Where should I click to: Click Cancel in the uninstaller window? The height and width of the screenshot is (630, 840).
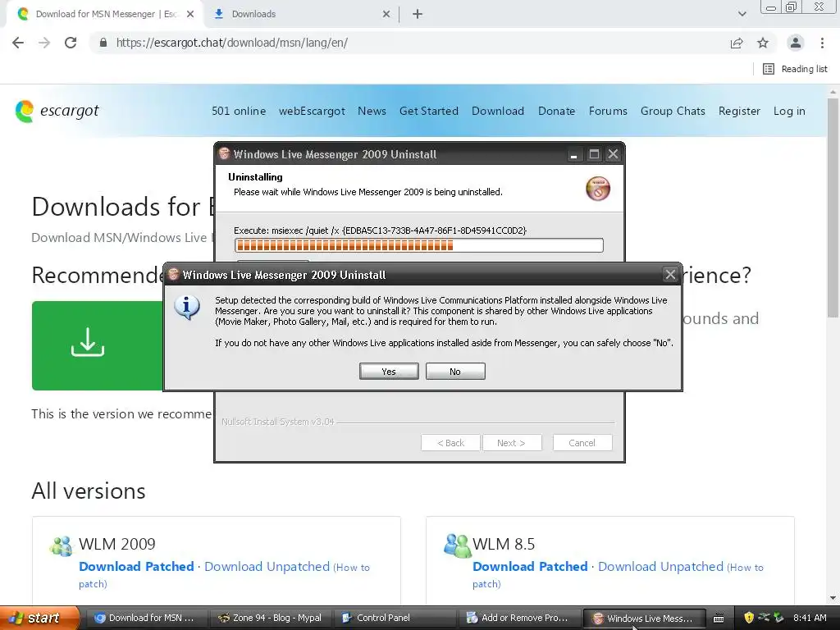[582, 443]
